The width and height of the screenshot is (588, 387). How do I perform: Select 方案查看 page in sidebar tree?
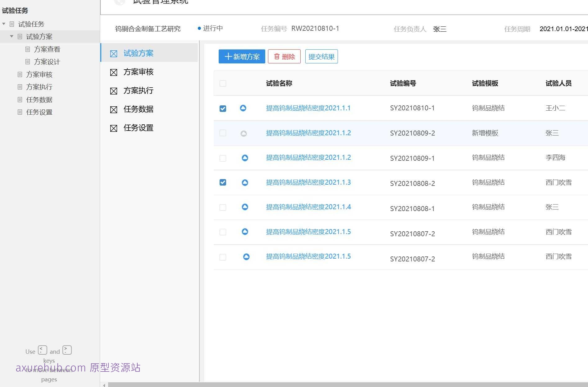[x=47, y=49]
